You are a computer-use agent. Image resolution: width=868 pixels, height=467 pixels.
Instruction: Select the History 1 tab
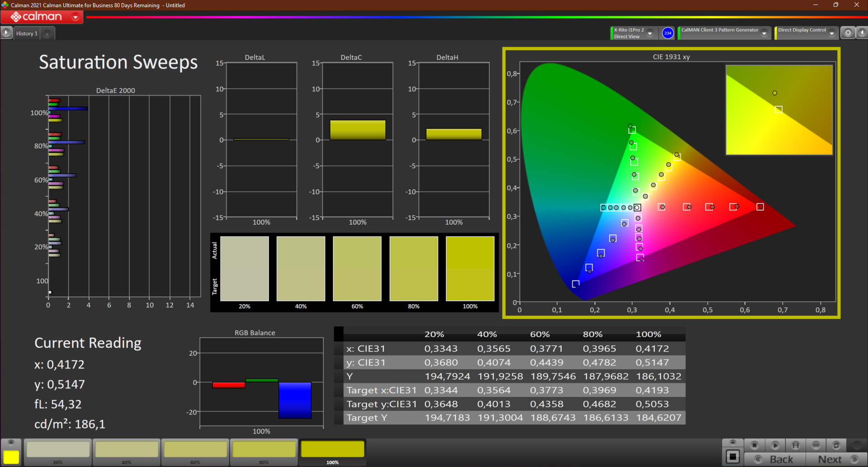[x=27, y=33]
